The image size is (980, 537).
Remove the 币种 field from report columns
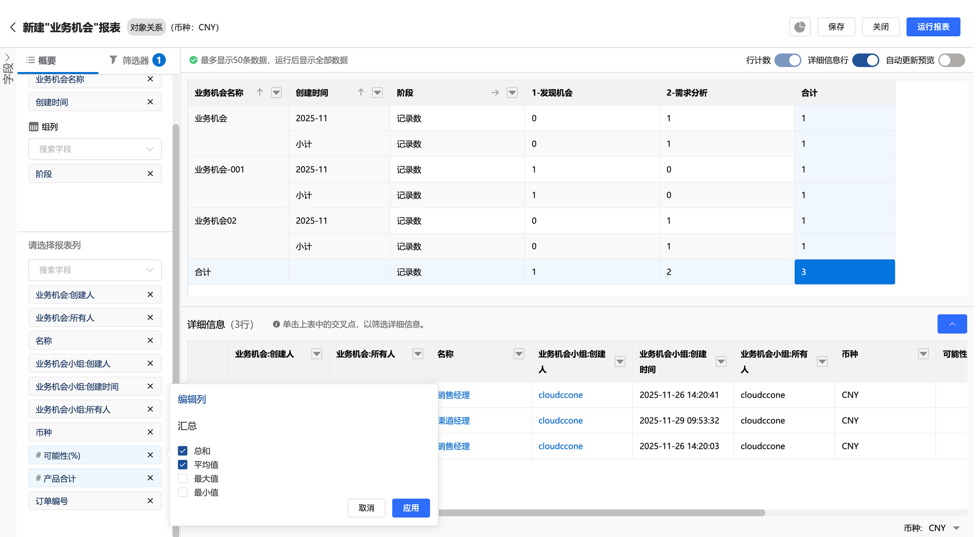tap(150, 432)
